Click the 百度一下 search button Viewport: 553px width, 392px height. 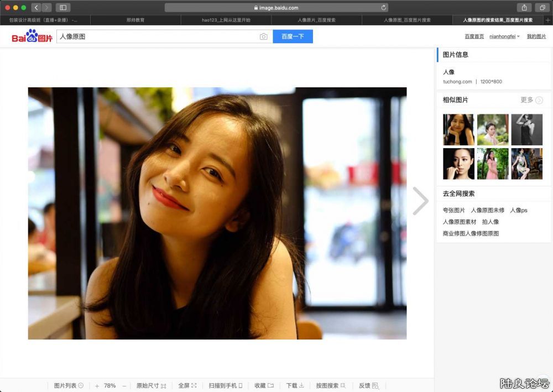click(293, 36)
